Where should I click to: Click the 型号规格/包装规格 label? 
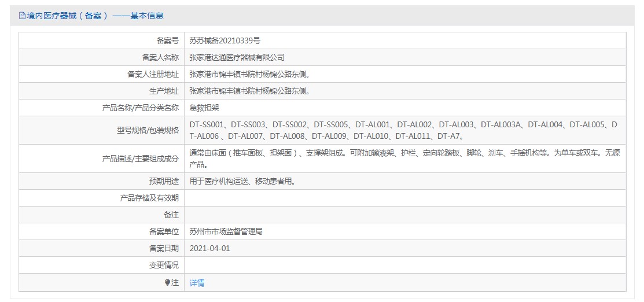[x=148, y=130]
